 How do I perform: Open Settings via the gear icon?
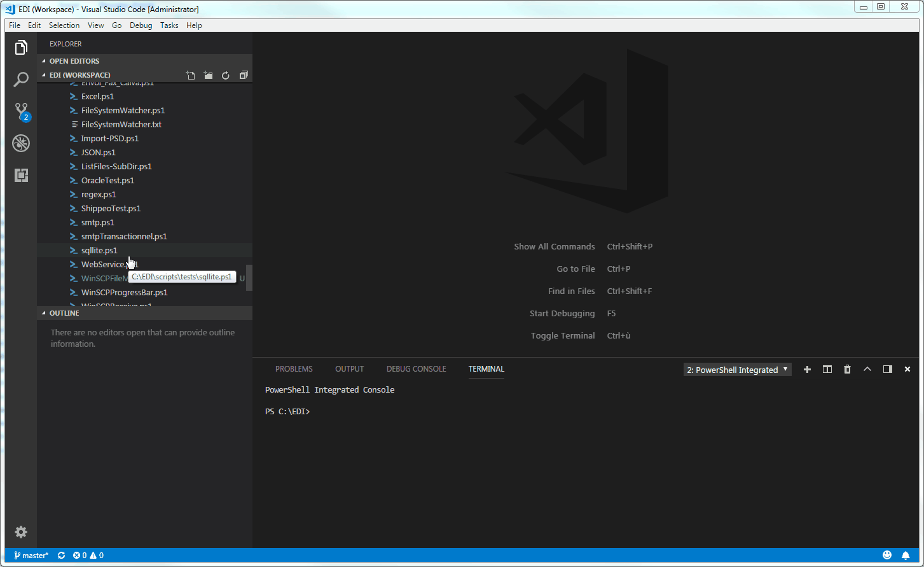click(x=21, y=532)
